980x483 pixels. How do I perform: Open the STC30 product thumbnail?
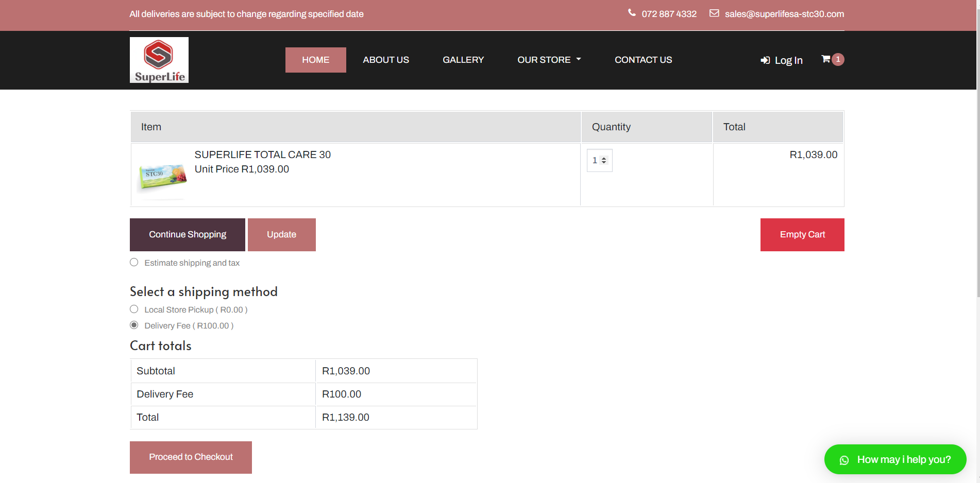point(163,176)
